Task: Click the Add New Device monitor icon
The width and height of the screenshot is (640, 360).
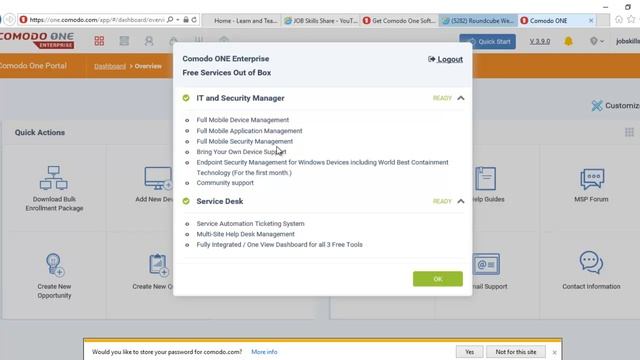Action: [158, 178]
